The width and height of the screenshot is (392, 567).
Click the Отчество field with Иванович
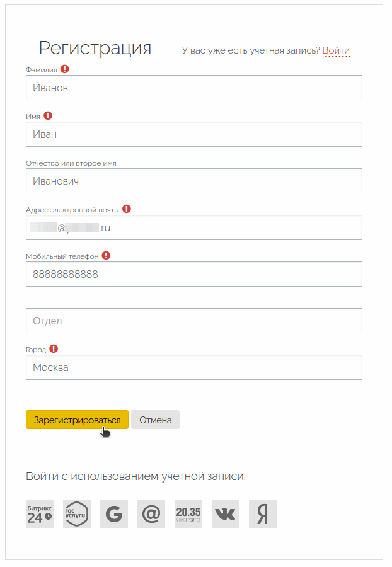point(193,181)
